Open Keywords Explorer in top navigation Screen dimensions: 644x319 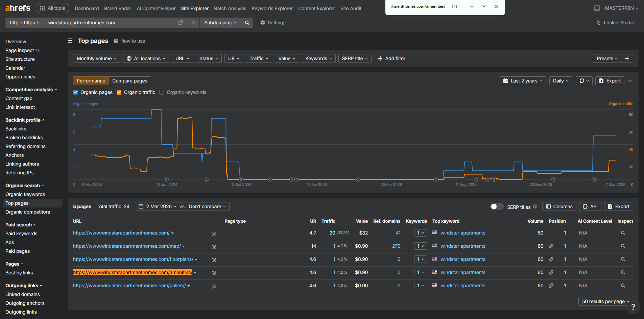coord(272,8)
